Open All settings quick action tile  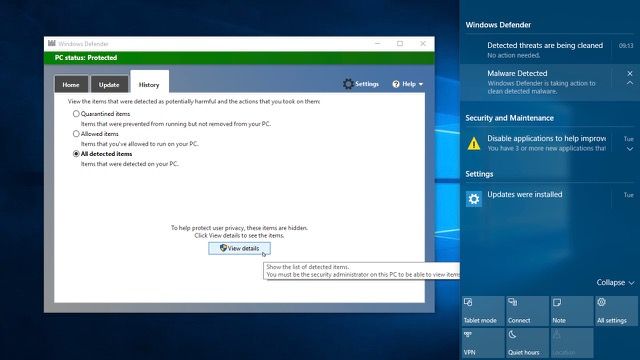tap(616, 311)
